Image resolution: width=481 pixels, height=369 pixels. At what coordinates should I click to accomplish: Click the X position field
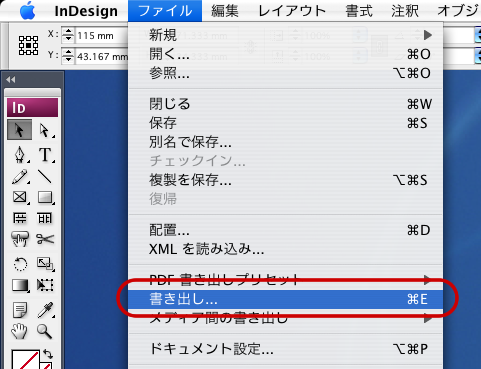102,35
